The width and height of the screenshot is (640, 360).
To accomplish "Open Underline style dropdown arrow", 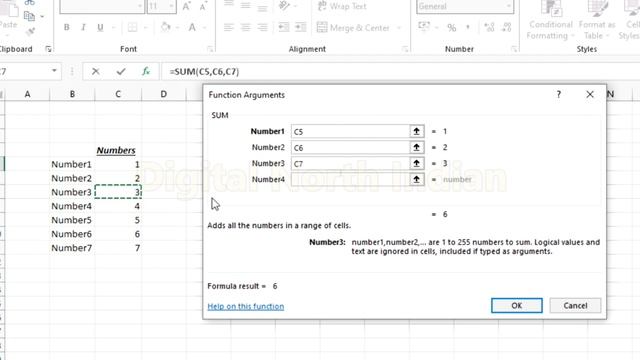I will click(113, 28).
